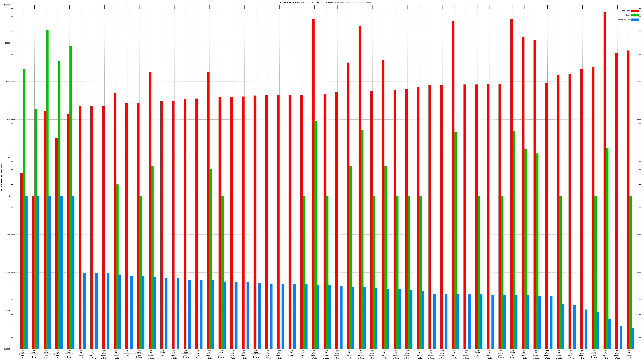Screen dimensions: 644x362
Task: Click the ips.whitelisted.org 2 hops label
Action: coord(256,354)
